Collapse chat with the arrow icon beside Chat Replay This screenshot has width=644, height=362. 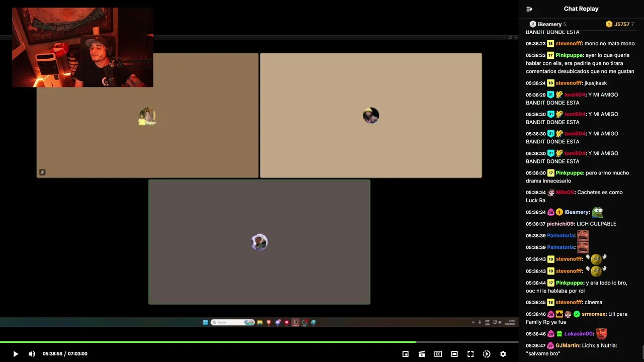pos(529,9)
